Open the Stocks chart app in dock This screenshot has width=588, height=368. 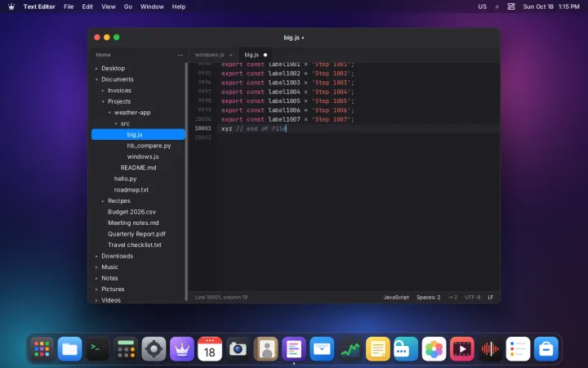pyautogui.click(x=350, y=349)
